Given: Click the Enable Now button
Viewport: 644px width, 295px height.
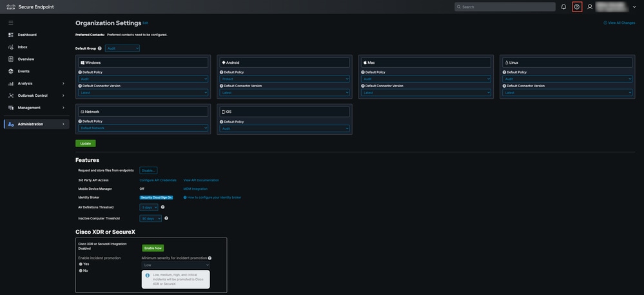Looking at the screenshot, I should click(153, 248).
